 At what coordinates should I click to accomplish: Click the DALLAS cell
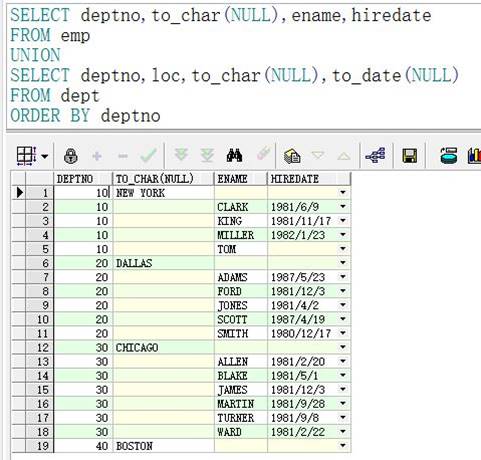163,263
